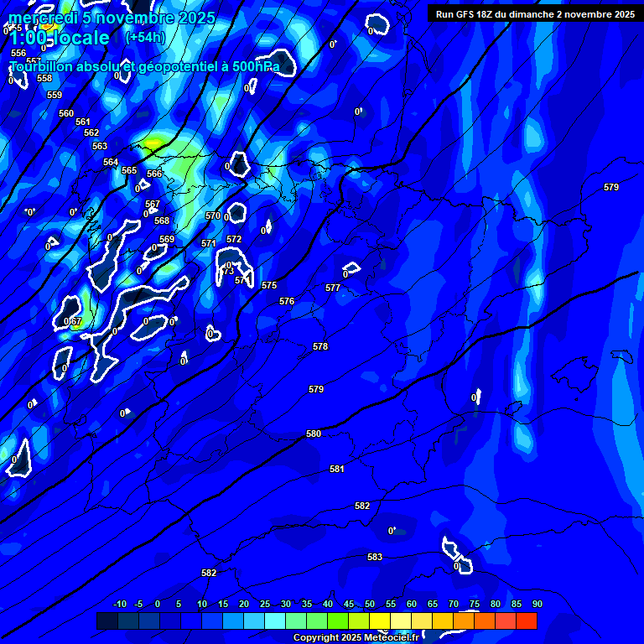Click the (+54h) forecast offset label
The height and width of the screenshot is (644, 644).
click(x=145, y=38)
